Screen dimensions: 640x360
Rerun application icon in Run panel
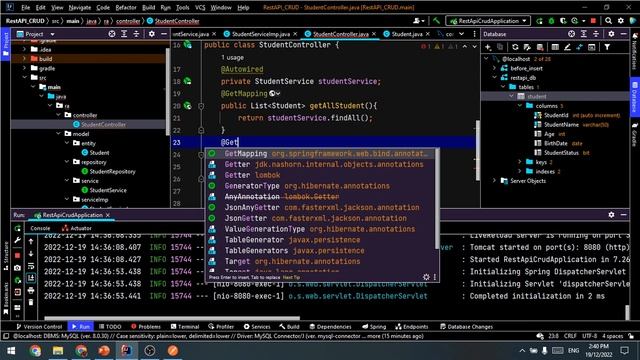click(18, 228)
